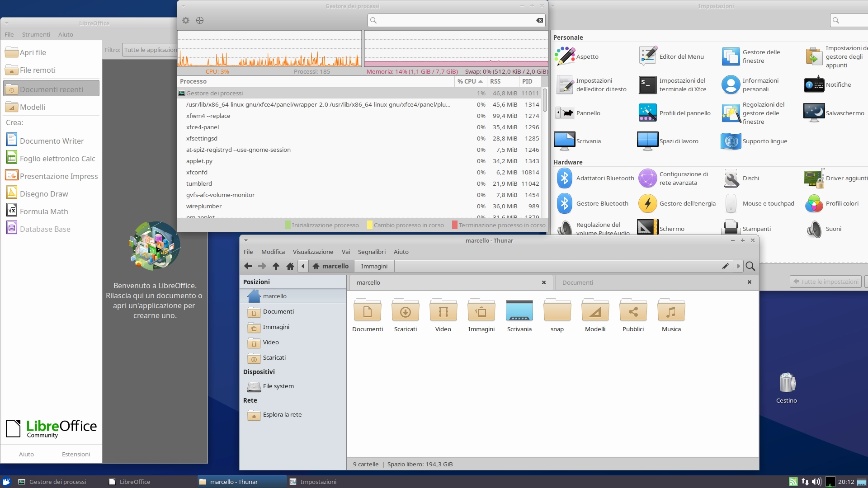Open the Editor del Menu
868x488 pixels.
(x=680, y=56)
